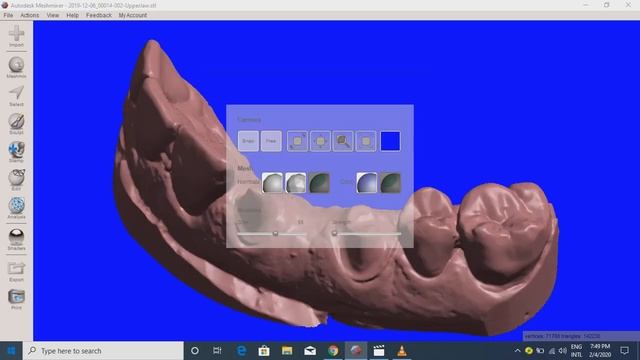Click hotbox plain square camera icon

coord(366,141)
